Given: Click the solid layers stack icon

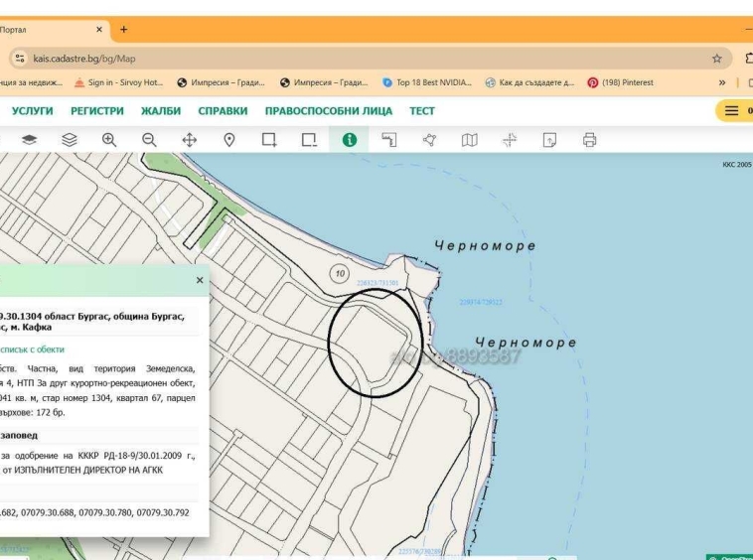Looking at the screenshot, I should pyautogui.click(x=29, y=141).
